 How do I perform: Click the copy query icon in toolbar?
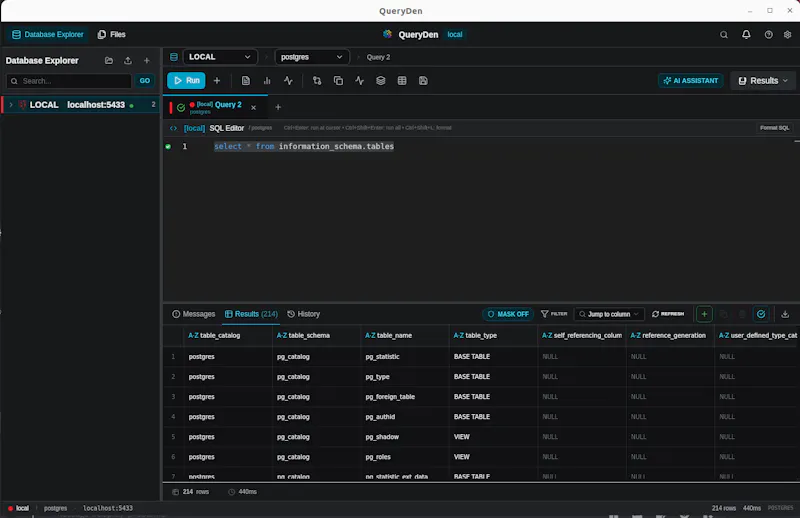pos(338,81)
